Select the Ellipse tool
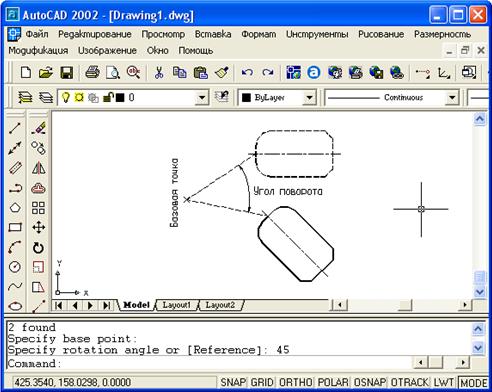Viewport: 492px width, 392px height. point(15,306)
